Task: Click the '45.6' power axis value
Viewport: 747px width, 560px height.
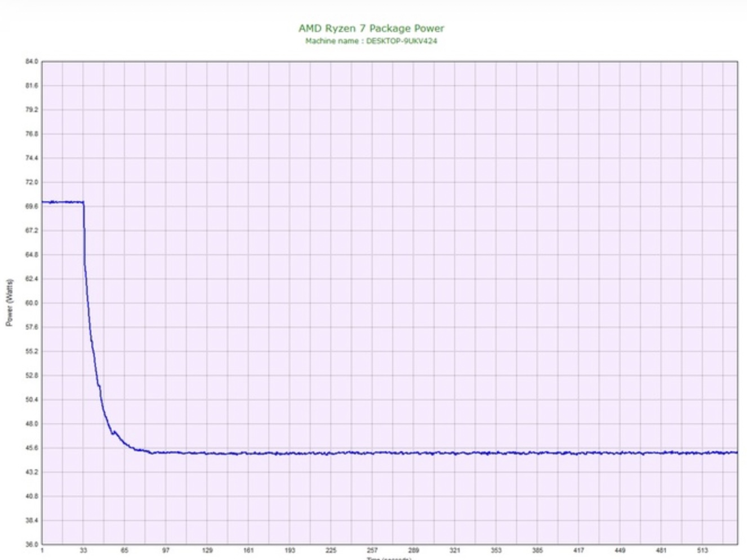Action: [32, 448]
